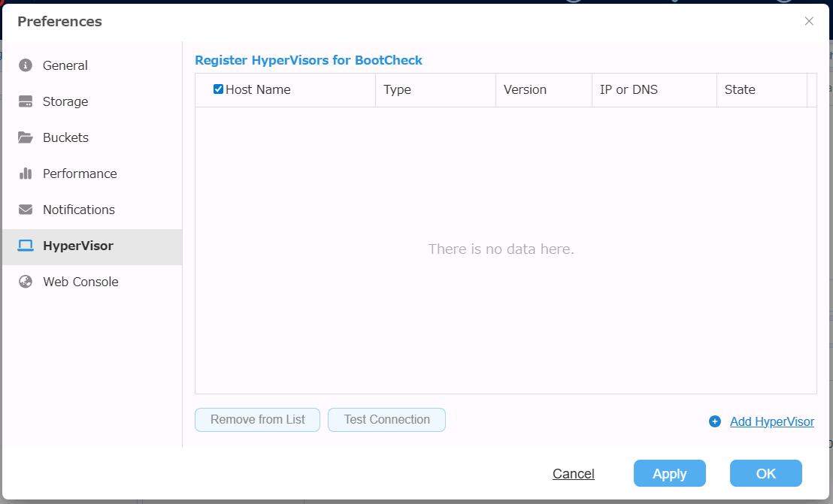This screenshot has height=504, width=833.
Task: Click the plus icon beside Add HyperVisor
Action: click(x=715, y=421)
